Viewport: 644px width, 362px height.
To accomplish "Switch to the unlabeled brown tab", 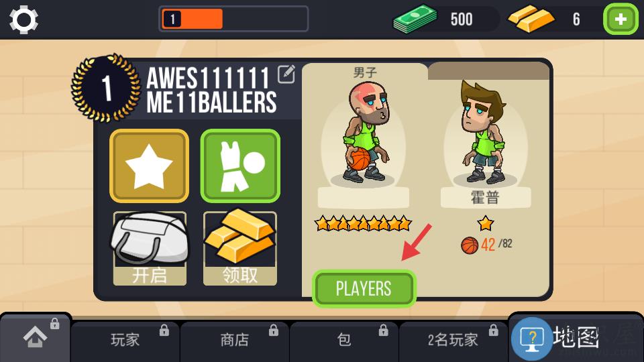I will [x=489, y=71].
